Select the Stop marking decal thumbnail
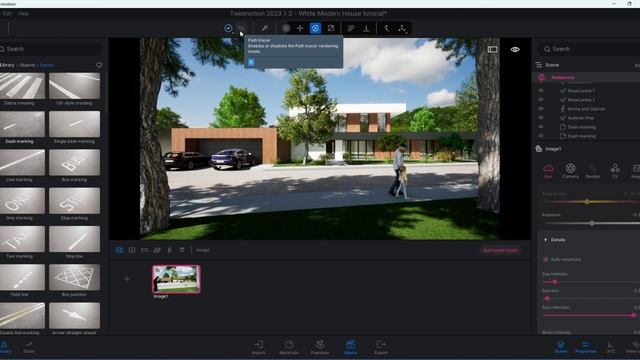The image size is (640, 360). pos(74,201)
